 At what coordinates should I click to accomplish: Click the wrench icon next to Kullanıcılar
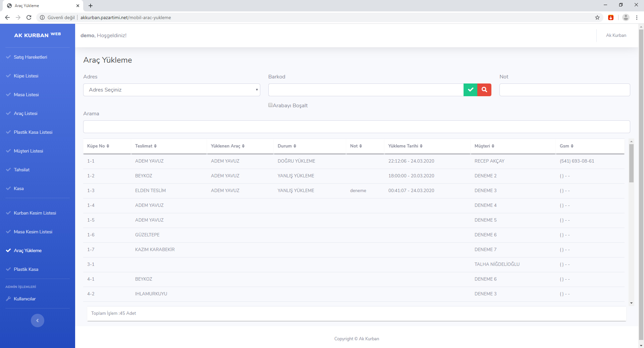(8, 299)
